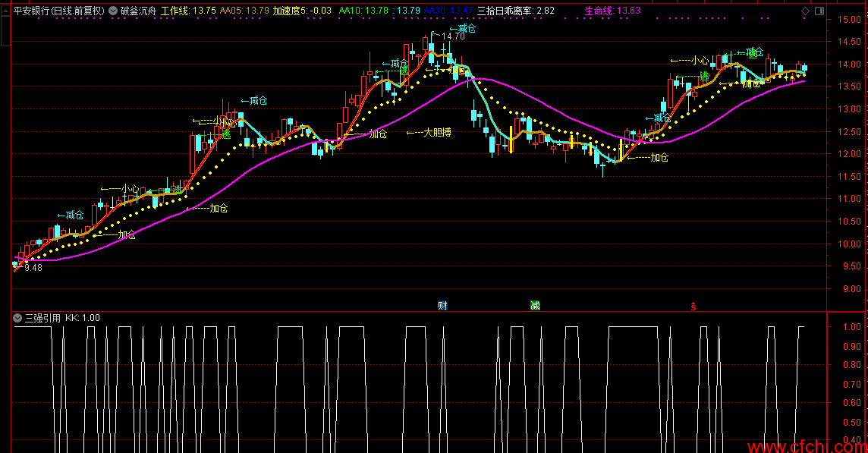Click the green 减 event marker
The image size is (868, 453).
coord(535,306)
